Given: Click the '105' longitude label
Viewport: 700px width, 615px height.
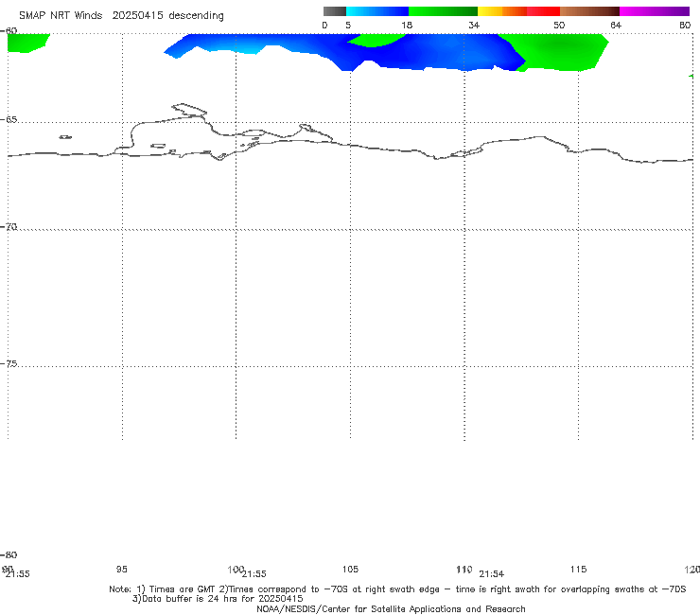Looking at the screenshot, I should (x=350, y=569).
